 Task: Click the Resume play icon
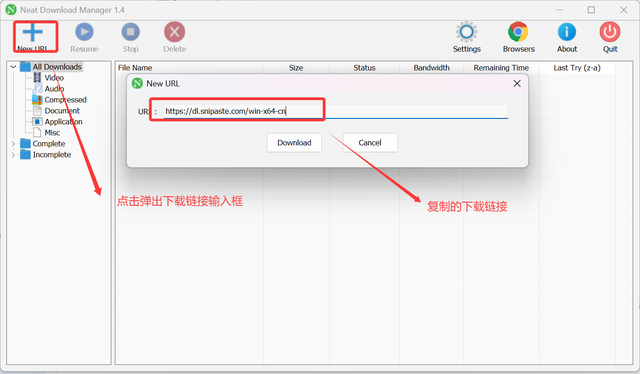click(84, 32)
